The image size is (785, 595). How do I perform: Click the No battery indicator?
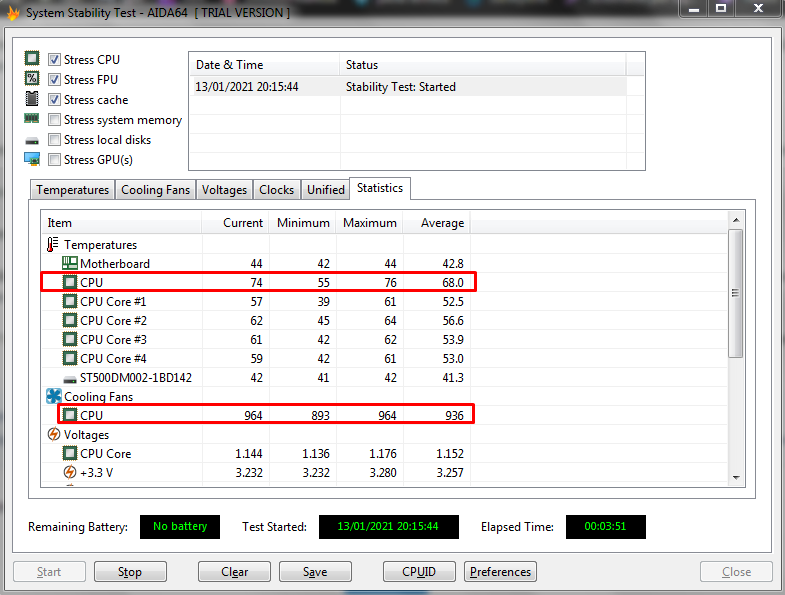click(x=180, y=526)
